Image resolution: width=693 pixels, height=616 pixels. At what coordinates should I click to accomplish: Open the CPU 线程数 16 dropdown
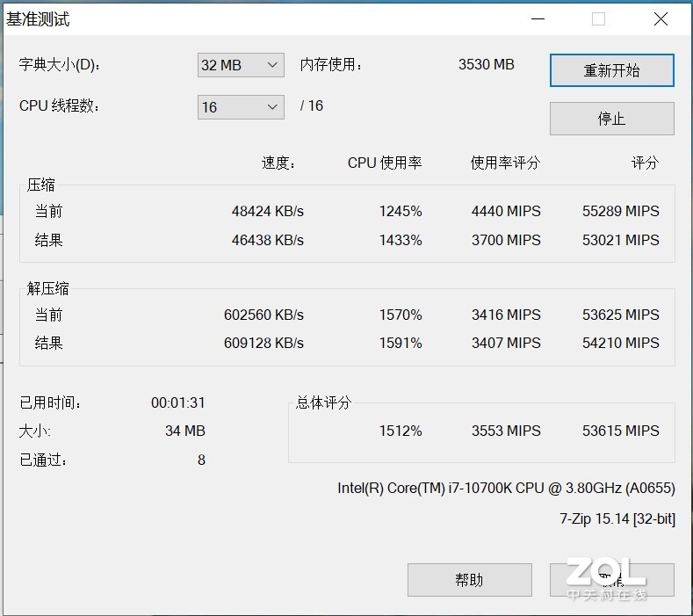coord(241,106)
